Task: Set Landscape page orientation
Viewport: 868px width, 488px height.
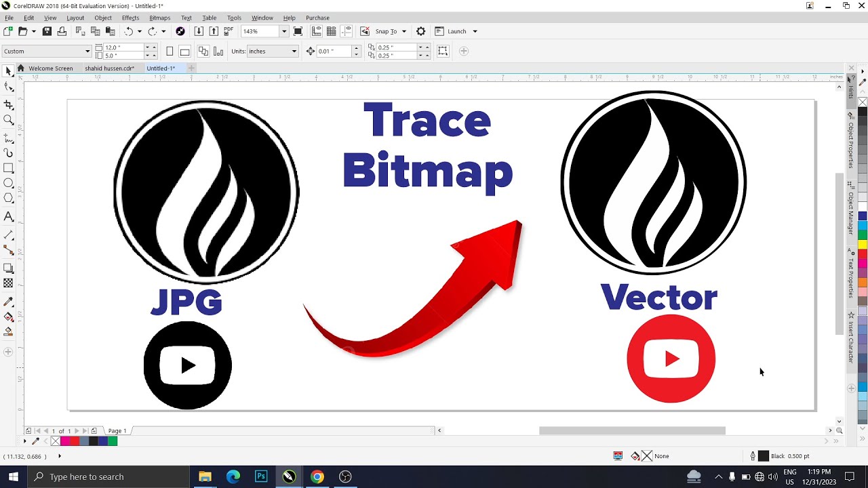Action: click(184, 51)
